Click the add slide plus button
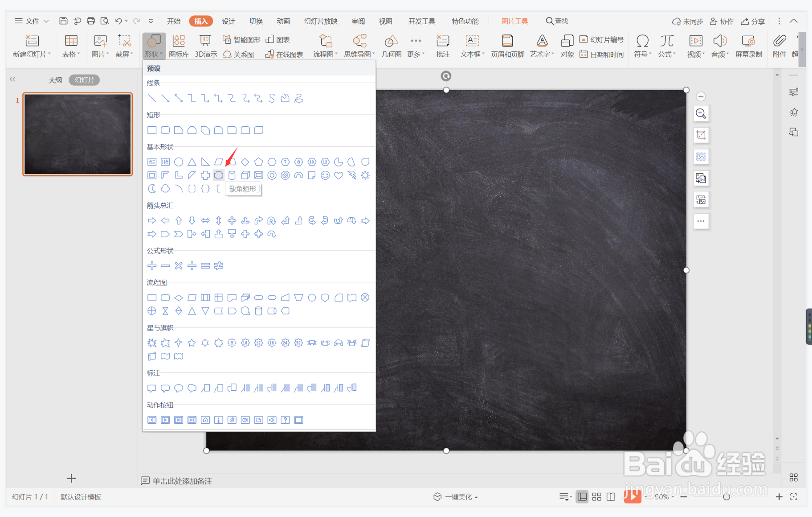812x517 pixels. (x=71, y=478)
